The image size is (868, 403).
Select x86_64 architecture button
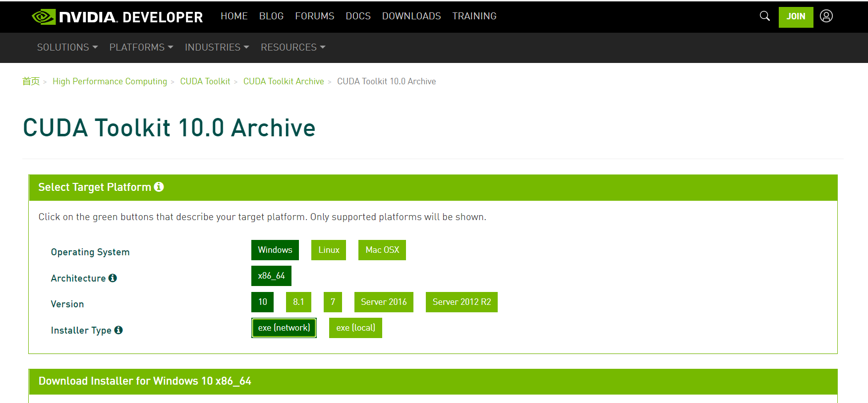click(271, 276)
